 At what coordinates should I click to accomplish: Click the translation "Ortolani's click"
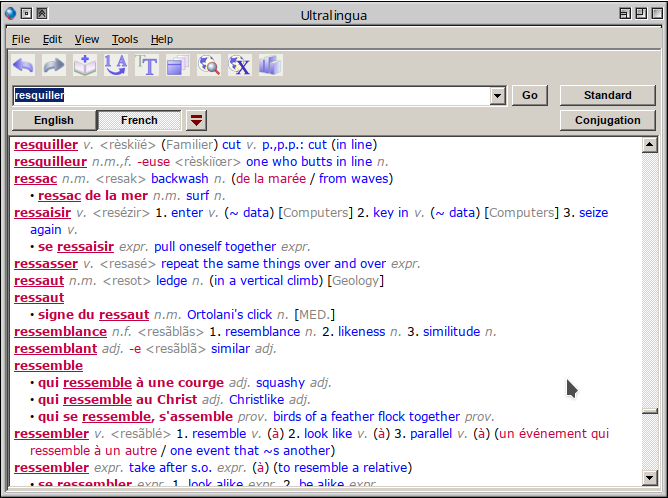tap(230, 315)
